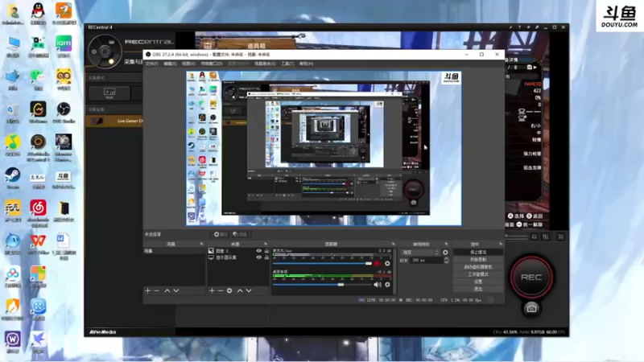Select the display capture source row
The width and height of the screenshot is (644, 362).
click(237, 257)
